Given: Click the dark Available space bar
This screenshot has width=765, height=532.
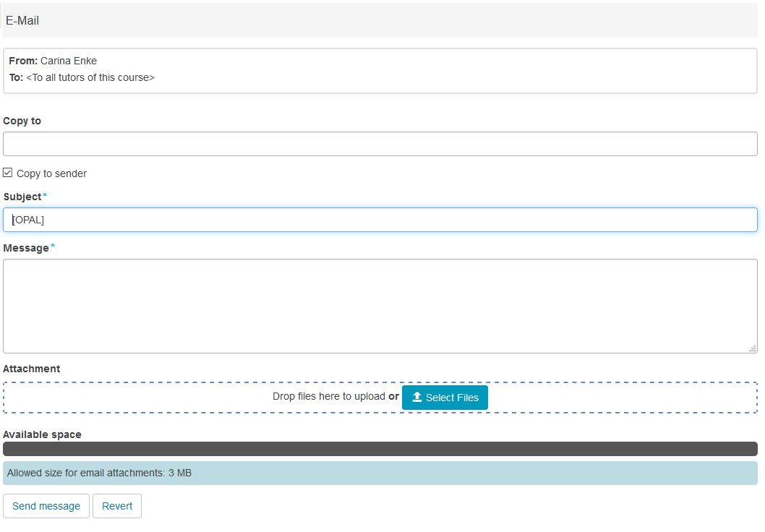Looking at the screenshot, I should click(x=380, y=449).
